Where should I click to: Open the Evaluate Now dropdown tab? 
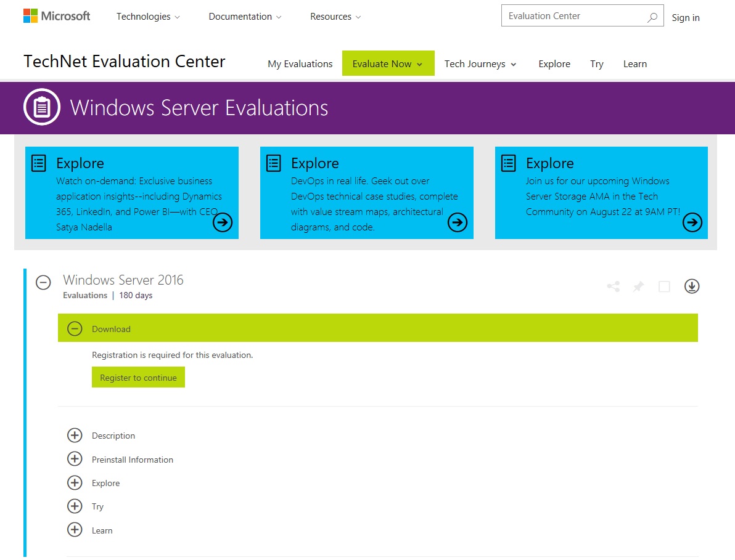click(x=388, y=63)
